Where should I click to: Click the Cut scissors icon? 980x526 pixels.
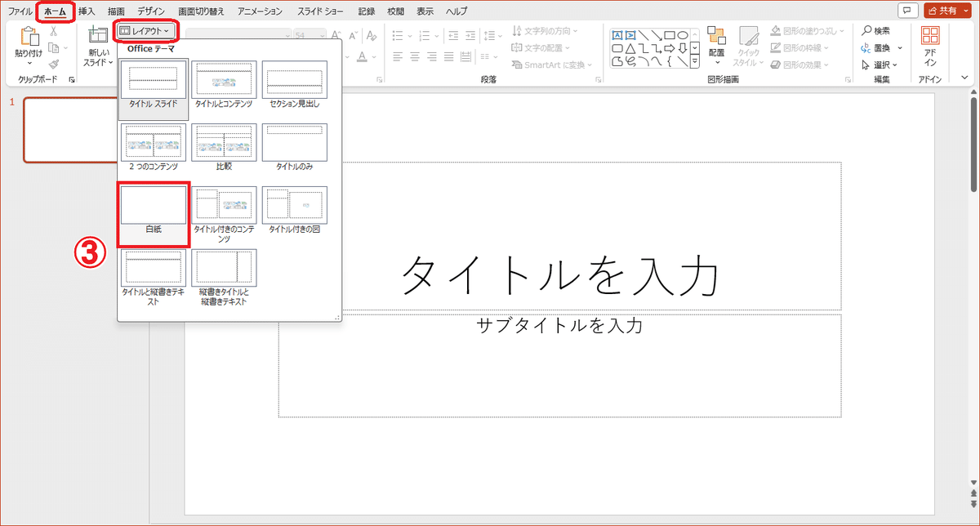[53, 31]
